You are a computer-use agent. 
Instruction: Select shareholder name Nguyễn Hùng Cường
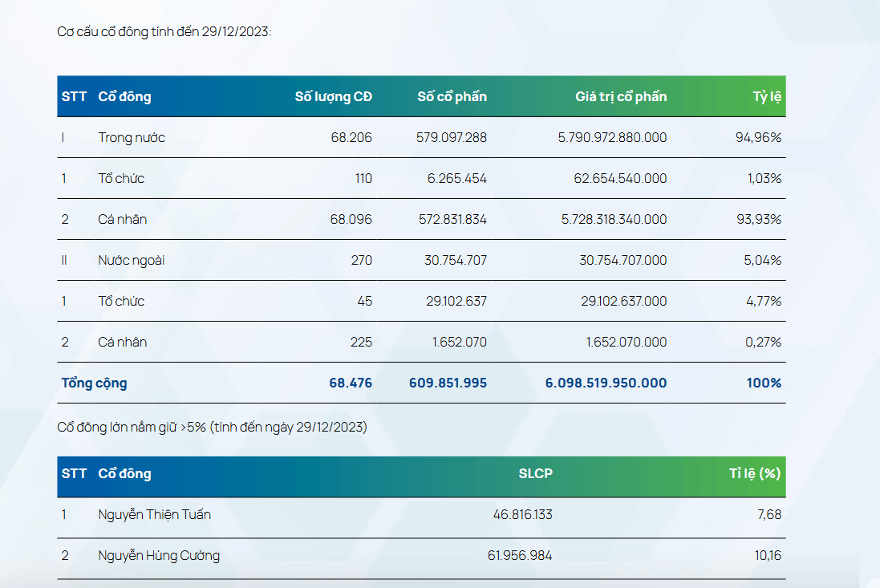(159, 555)
